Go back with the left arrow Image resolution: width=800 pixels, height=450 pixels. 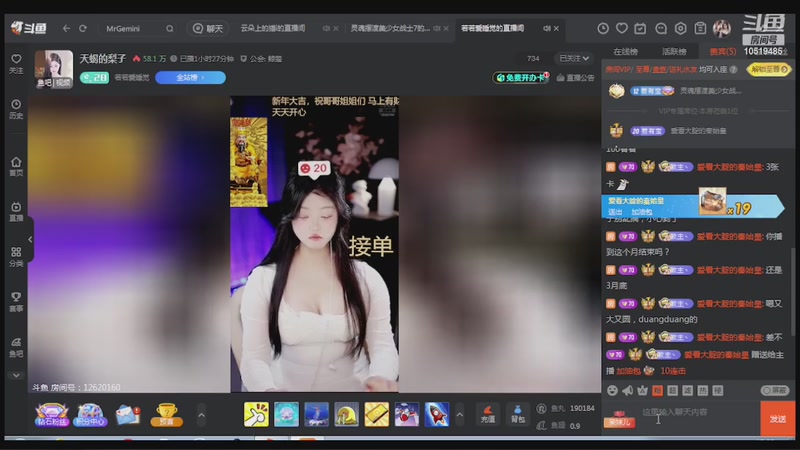[x=66, y=29]
